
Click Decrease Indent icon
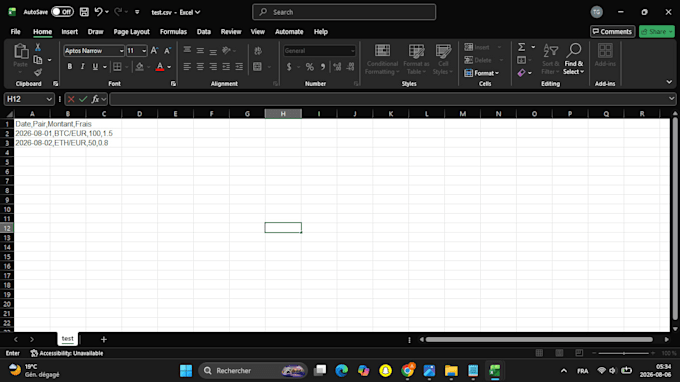[226, 67]
